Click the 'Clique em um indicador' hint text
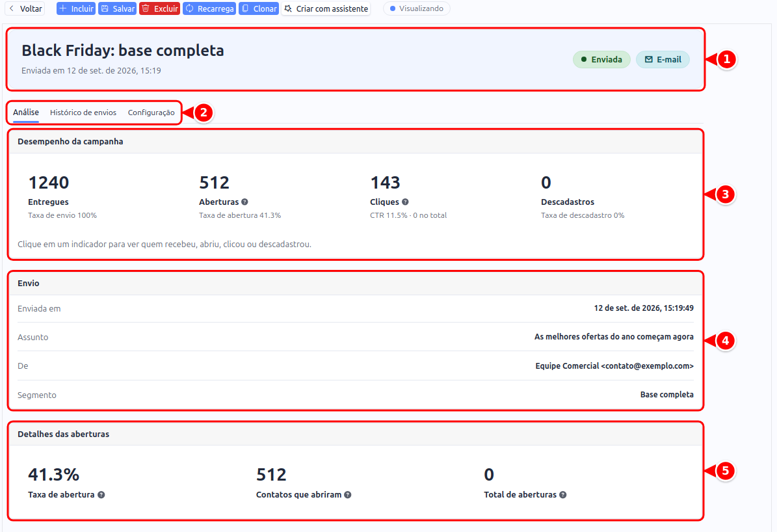 point(165,245)
